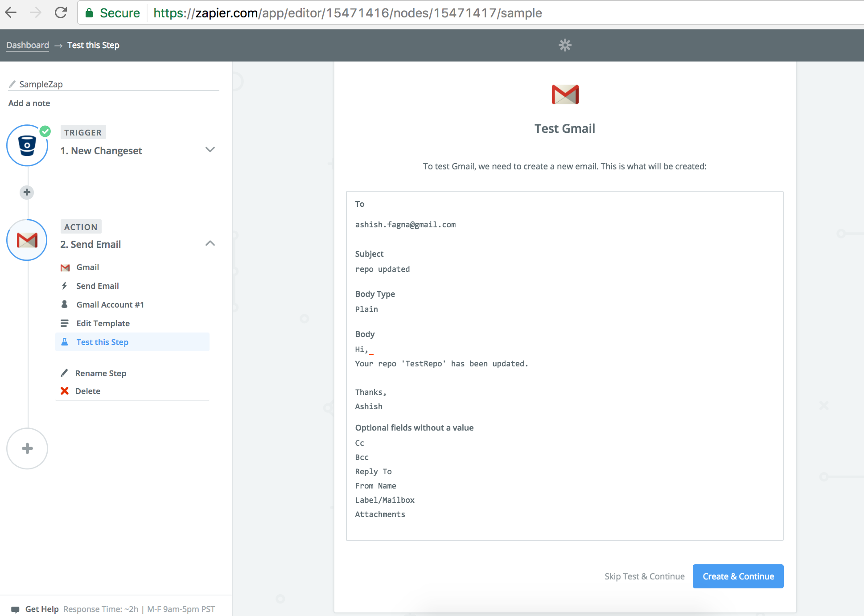Click the 'Cc' optional field

pos(359,443)
